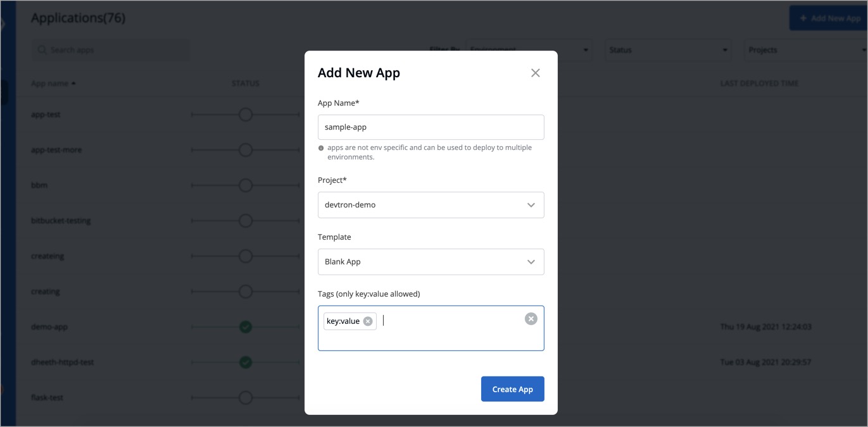Open the Template dropdown showing Blank App
This screenshot has height=427, width=868.
(431, 262)
